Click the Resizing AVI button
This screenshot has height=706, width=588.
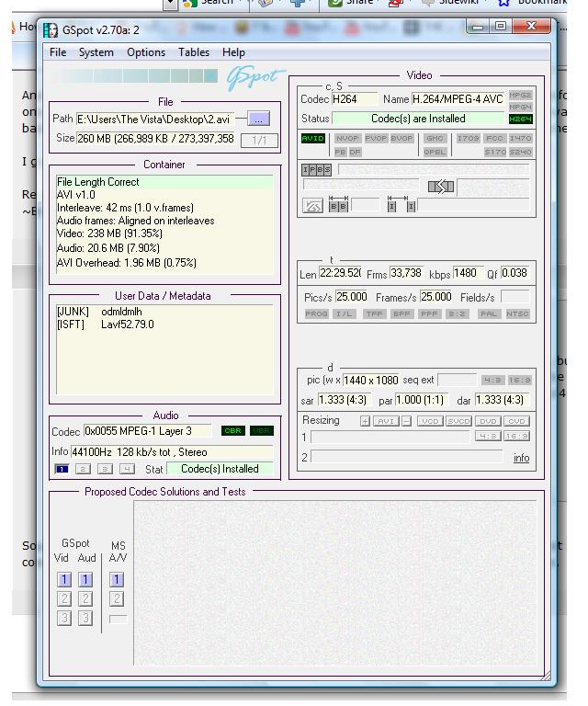click(386, 421)
